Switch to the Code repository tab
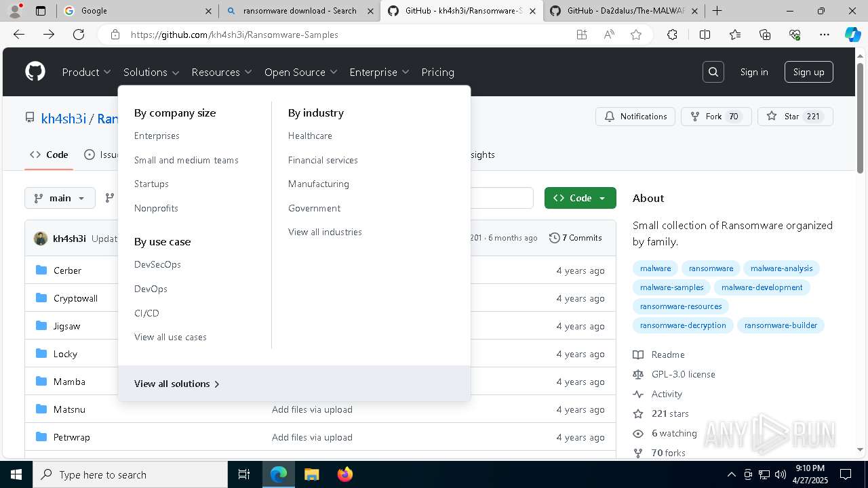868x488 pixels. pos(49,155)
